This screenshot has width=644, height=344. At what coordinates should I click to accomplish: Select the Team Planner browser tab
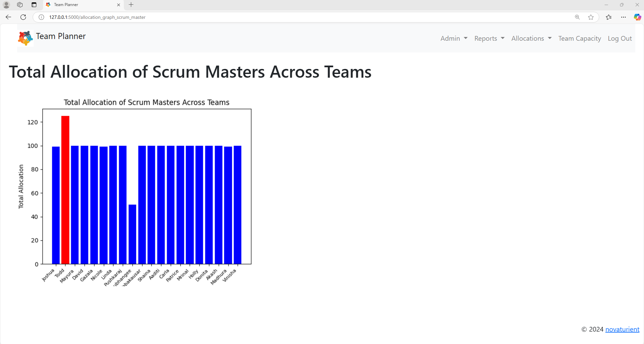(83, 5)
